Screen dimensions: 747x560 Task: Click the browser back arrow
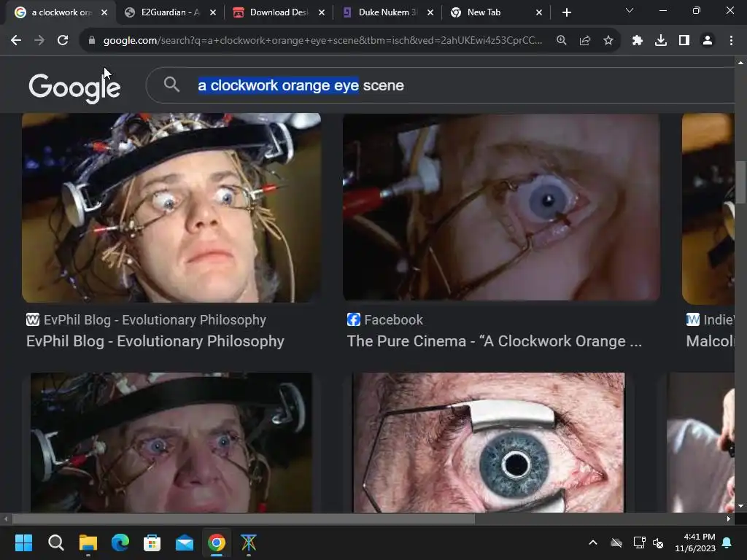pyautogui.click(x=16, y=41)
